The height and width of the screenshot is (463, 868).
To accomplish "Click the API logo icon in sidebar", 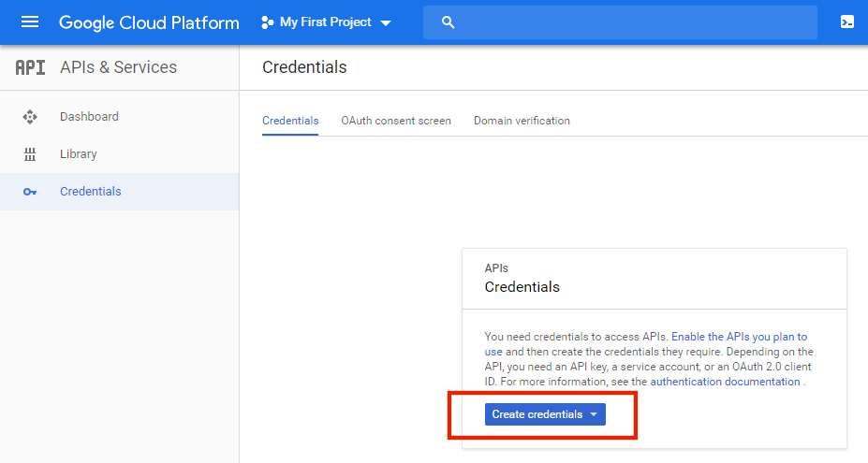I will click(31, 67).
